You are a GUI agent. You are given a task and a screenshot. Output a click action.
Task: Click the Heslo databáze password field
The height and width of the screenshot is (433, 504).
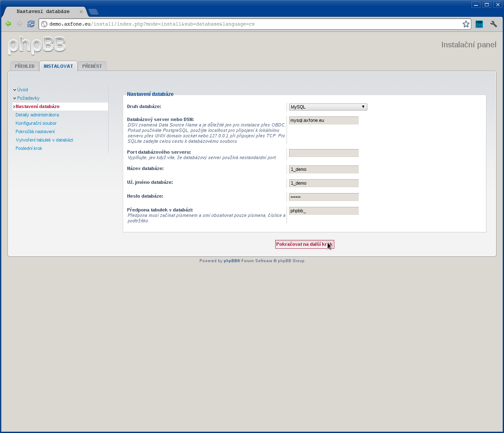pos(323,197)
